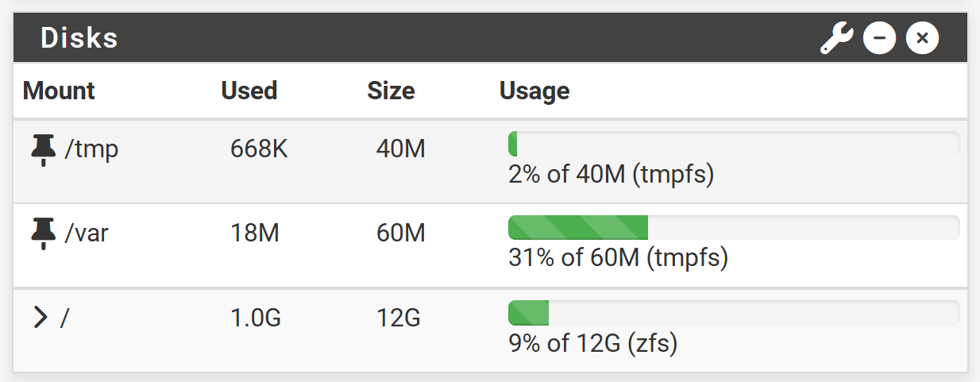Click the Usage column header

534,91
